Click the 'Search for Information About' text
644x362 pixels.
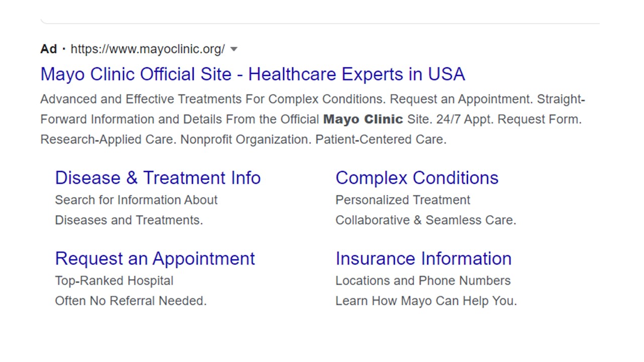(136, 200)
